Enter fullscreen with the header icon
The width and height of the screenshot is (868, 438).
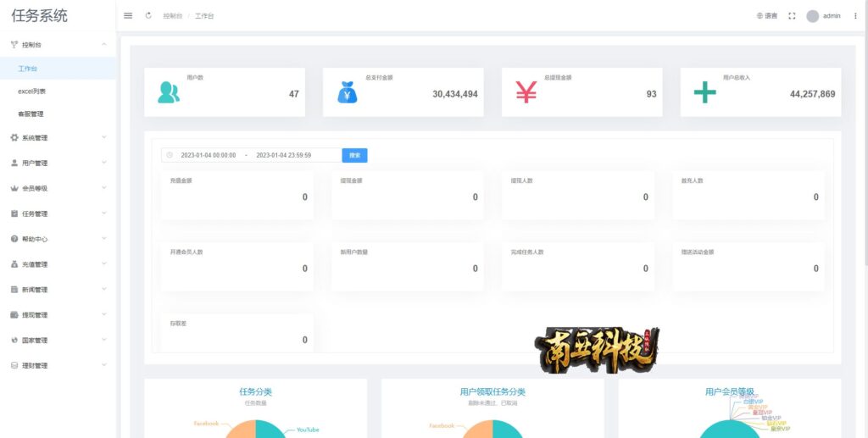(x=792, y=16)
